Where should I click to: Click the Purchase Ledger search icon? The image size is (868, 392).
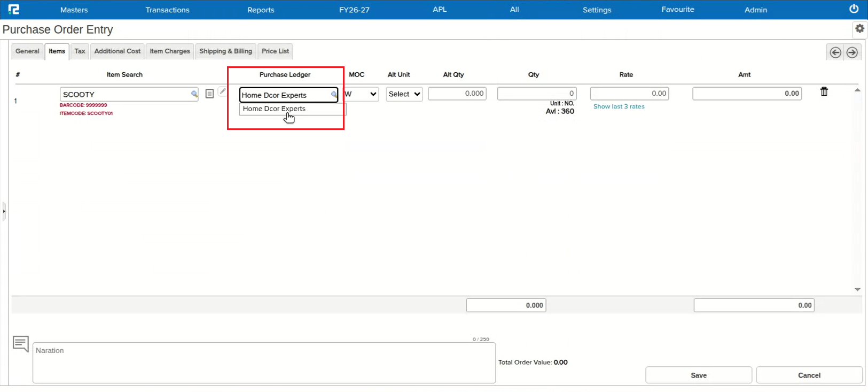tap(334, 95)
